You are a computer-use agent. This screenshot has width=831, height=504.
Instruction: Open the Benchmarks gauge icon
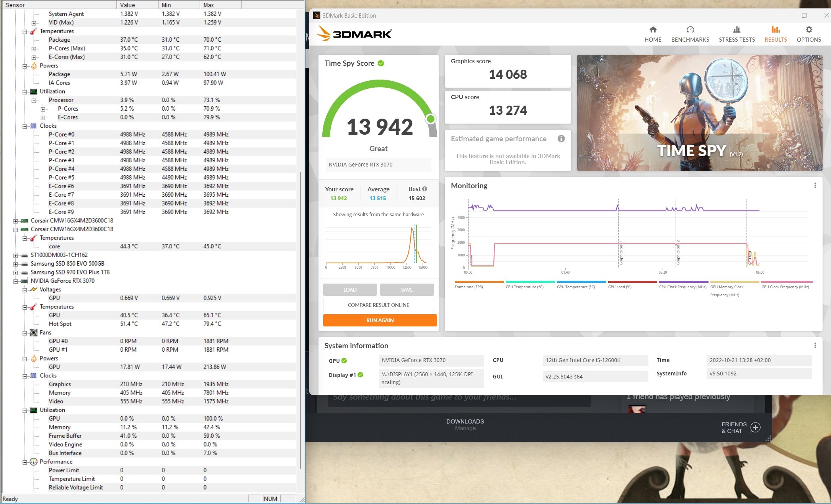pyautogui.click(x=690, y=29)
